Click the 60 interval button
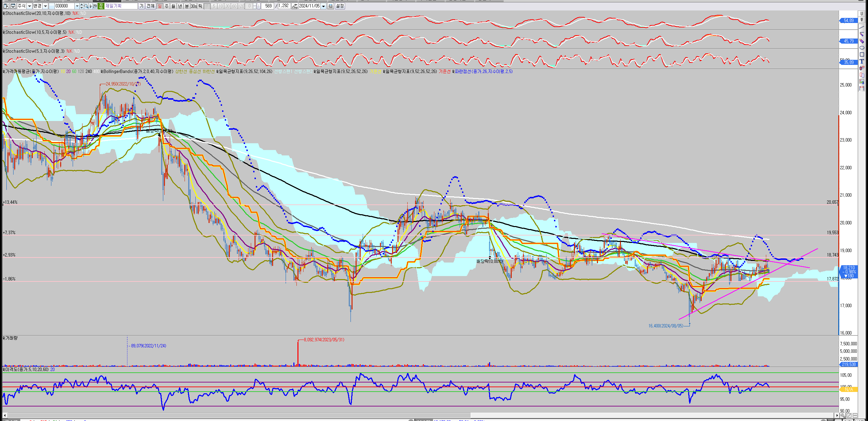Image resolution: width=868 pixels, height=421 pixels. point(235,6)
